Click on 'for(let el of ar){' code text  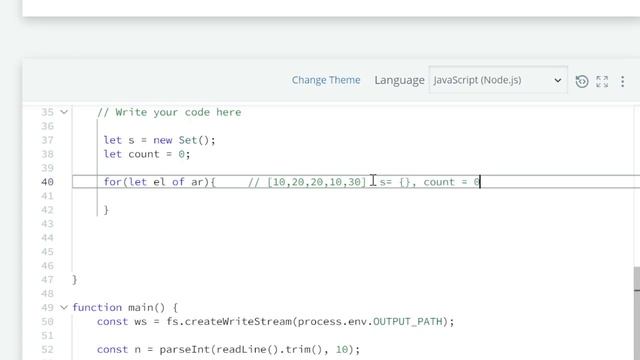tap(160, 182)
